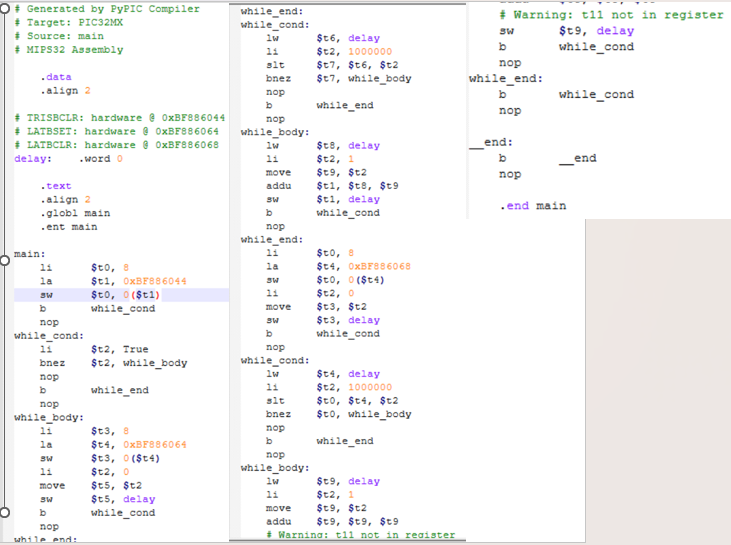Screen dimensions: 731x545
Task: Click the line 'b __end'
Action: point(548,158)
